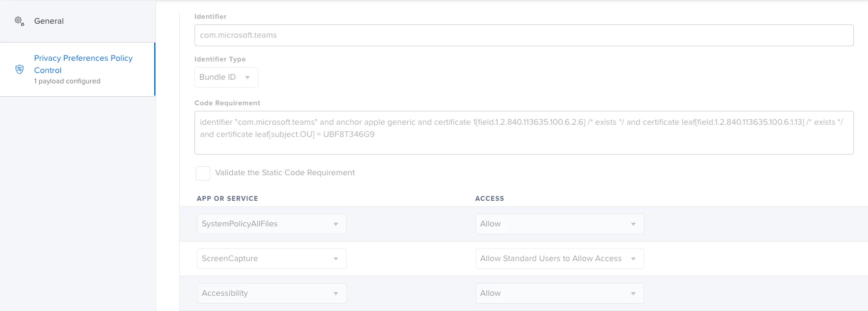Click the Validate the Static Code Requirement label

pyautogui.click(x=285, y=173)
